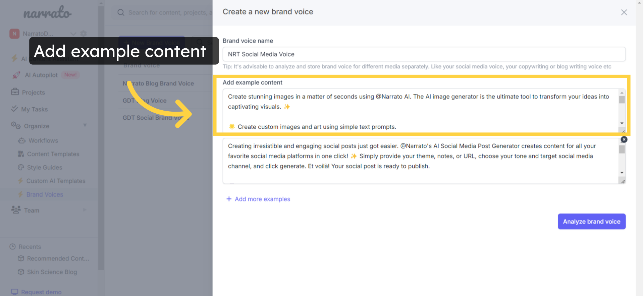Open workspace settings gear icon
This screenshot has width=644, height=296.
(84, 33)
